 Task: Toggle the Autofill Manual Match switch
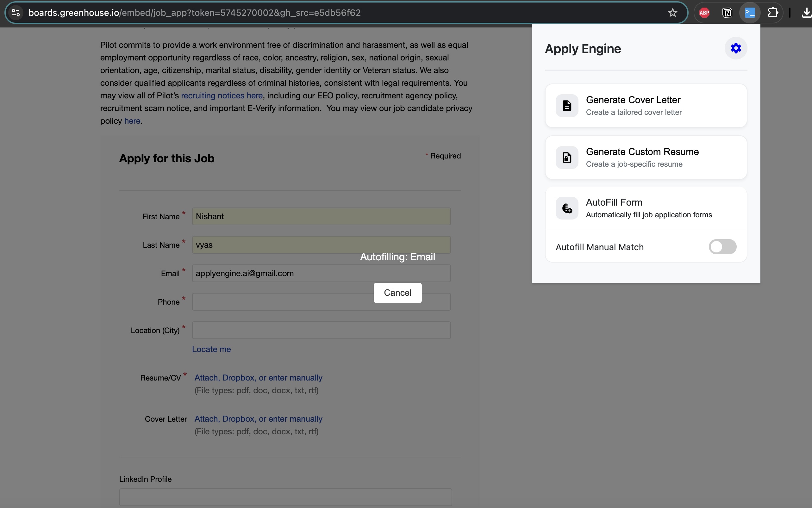(722, 247)
